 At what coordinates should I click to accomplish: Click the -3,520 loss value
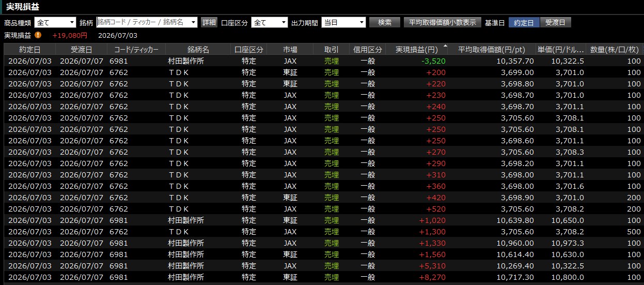pyautogui.click(x=433, y=61)
